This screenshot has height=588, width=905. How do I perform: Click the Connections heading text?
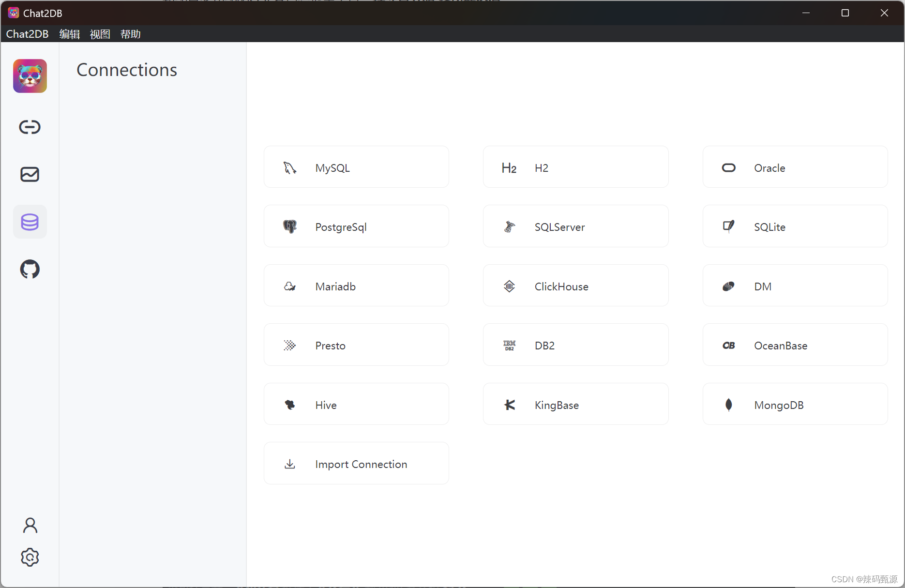tap(127, 70)
